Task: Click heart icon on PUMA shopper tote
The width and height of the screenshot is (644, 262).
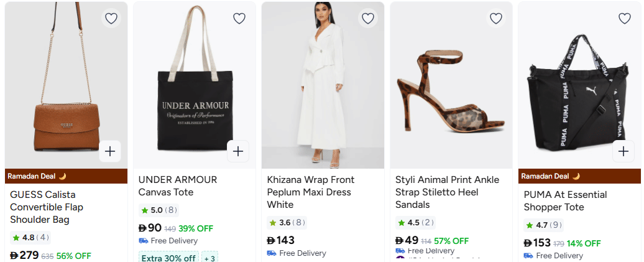Action: [624, 19]
